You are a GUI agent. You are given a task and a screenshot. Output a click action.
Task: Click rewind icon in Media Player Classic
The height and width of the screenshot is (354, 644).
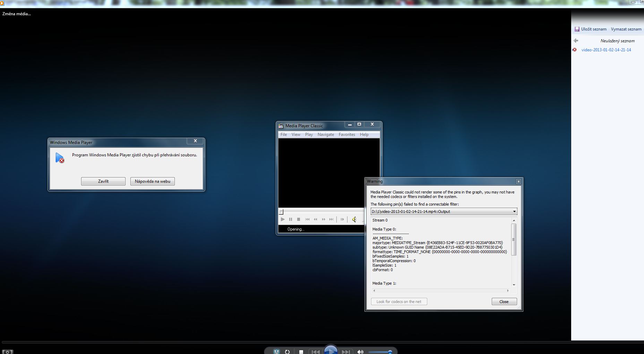[315, 219]
